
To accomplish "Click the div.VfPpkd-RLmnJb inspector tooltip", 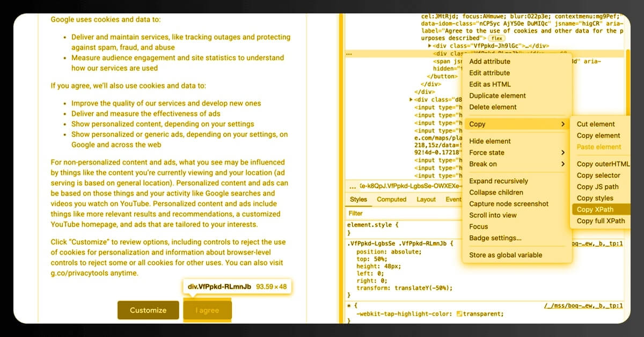I will (237, 287).
